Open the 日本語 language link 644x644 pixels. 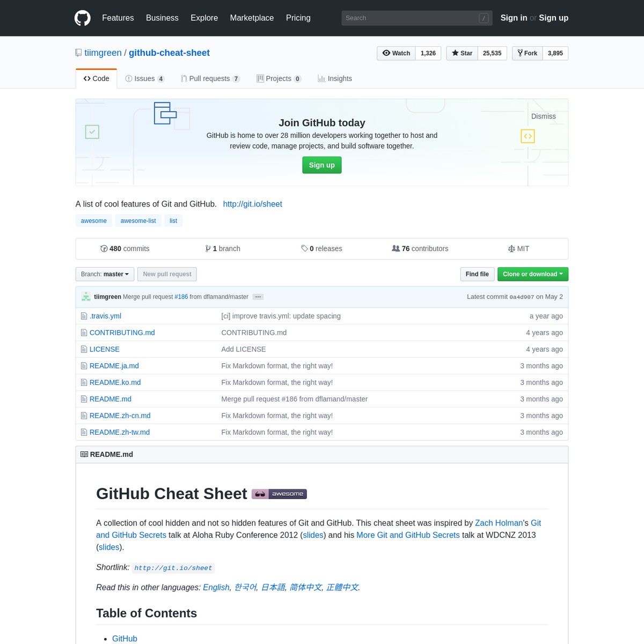(x=273, y=588)
